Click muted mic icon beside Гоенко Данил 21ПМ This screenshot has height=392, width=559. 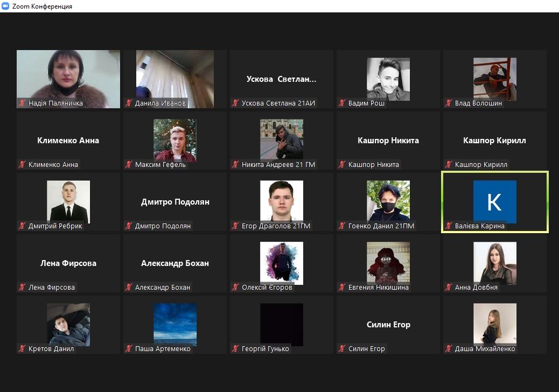coord(342,226)
